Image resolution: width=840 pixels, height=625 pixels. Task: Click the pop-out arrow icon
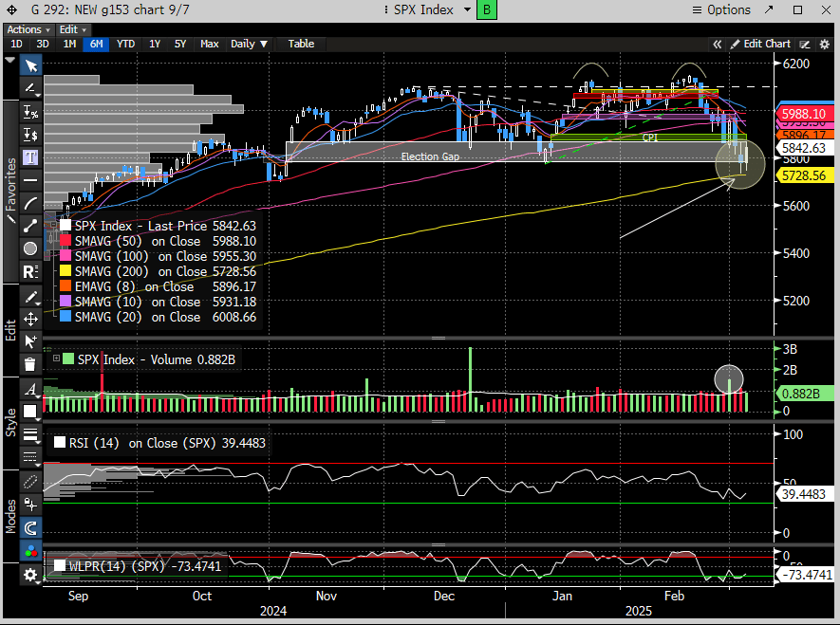point(769,9)
